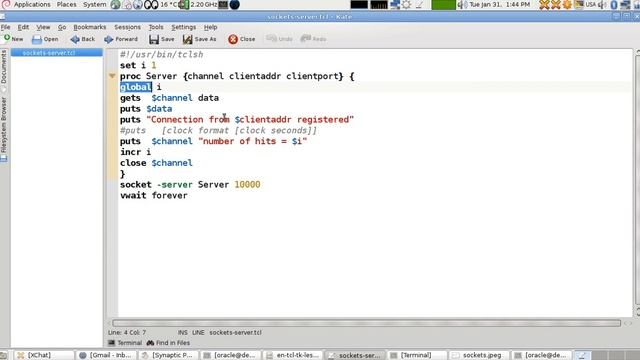Open the Sessions menu
The height and width of the screenshot is (360, 640).
(x=127, y=27)
